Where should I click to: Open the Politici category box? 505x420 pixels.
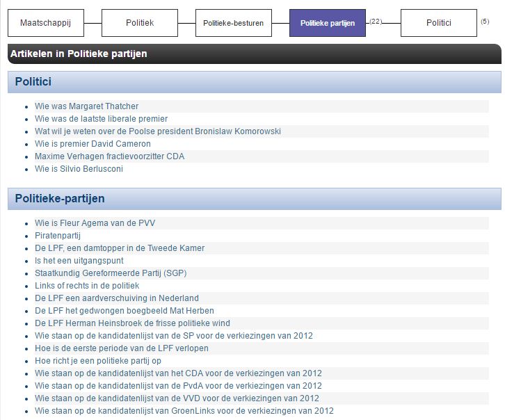(x=438, y=23)
